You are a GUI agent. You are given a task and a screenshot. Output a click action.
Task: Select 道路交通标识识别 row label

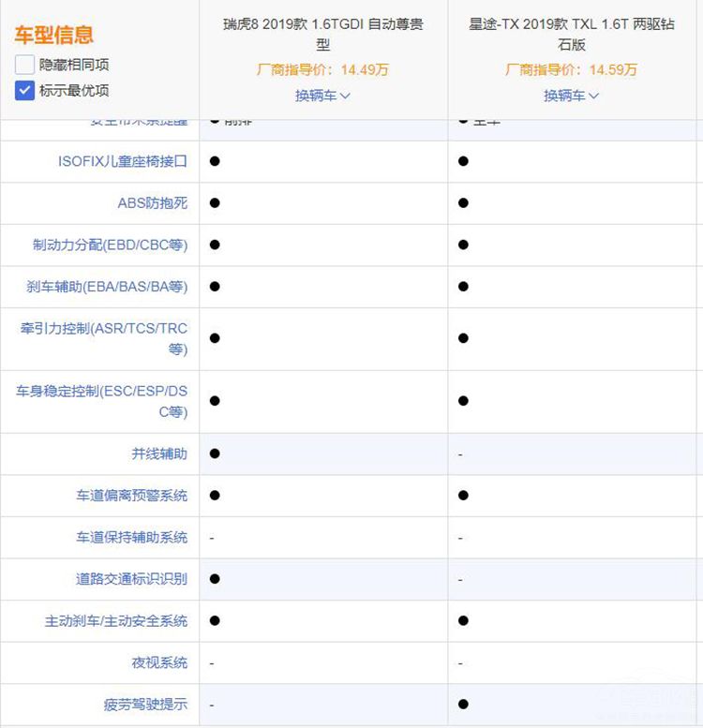(x=131, y=579)
